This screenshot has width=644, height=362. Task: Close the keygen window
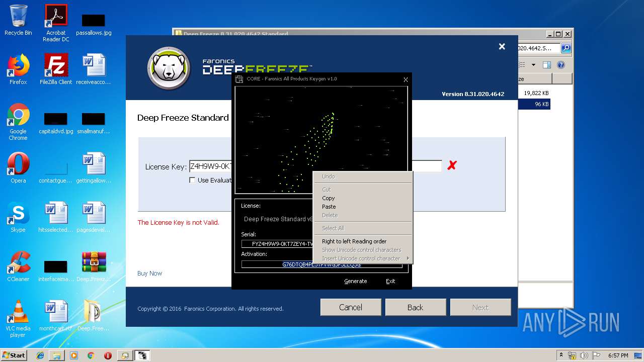click(x=406, y=79)
